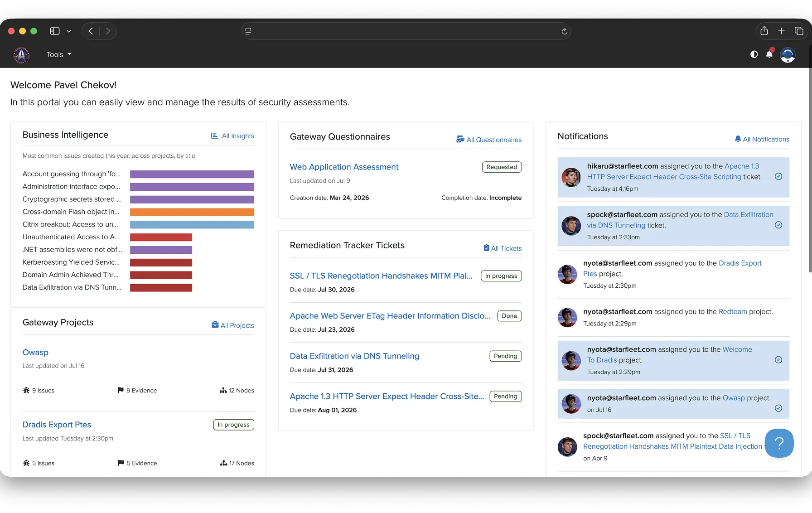The width and height of the screenshot is (812, 513).
Task: Click the Requested status badge
Action: click(502, 167)
